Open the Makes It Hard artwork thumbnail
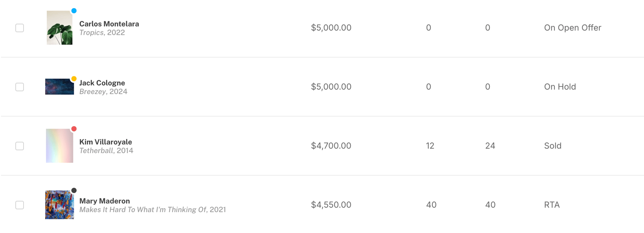Viewport: 644px width, 233px height. pos(59,205)
